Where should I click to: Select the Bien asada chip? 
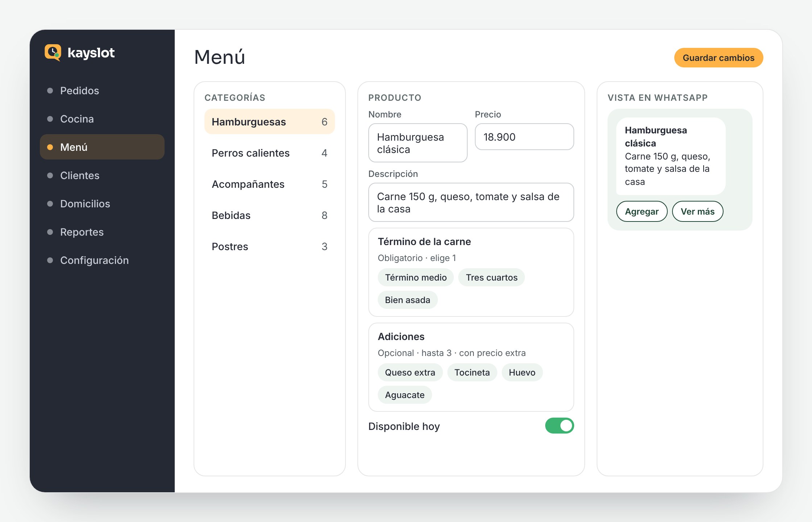[x=407, y=300]
